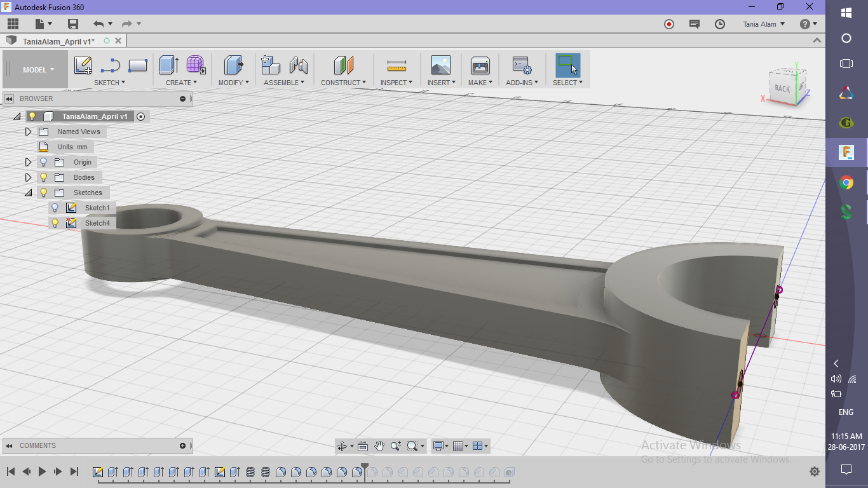868x488 pixels.
Task: Click the BACK face of view cube
Action: (x=782, y=88)
